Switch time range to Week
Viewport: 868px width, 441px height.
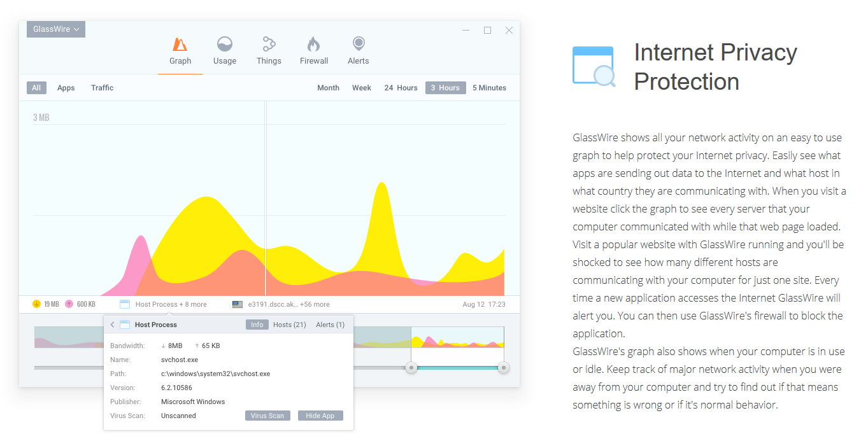pos(362,88)
